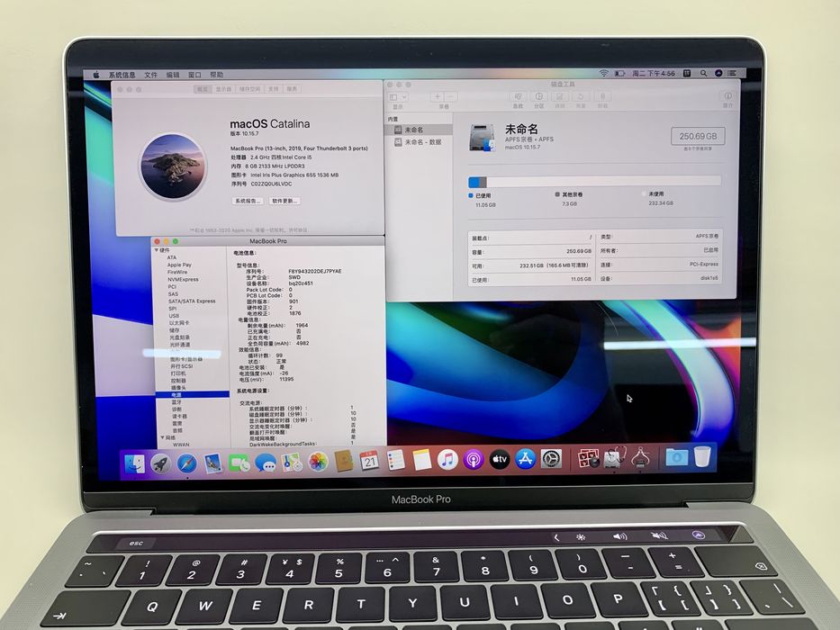Click battery icon in menu bar

619,74
